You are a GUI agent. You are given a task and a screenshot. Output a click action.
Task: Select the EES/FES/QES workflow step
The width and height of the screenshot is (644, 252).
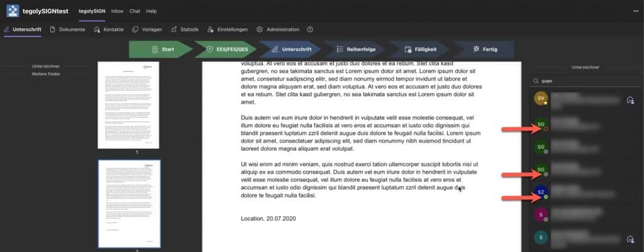click(x=225, y=49)
